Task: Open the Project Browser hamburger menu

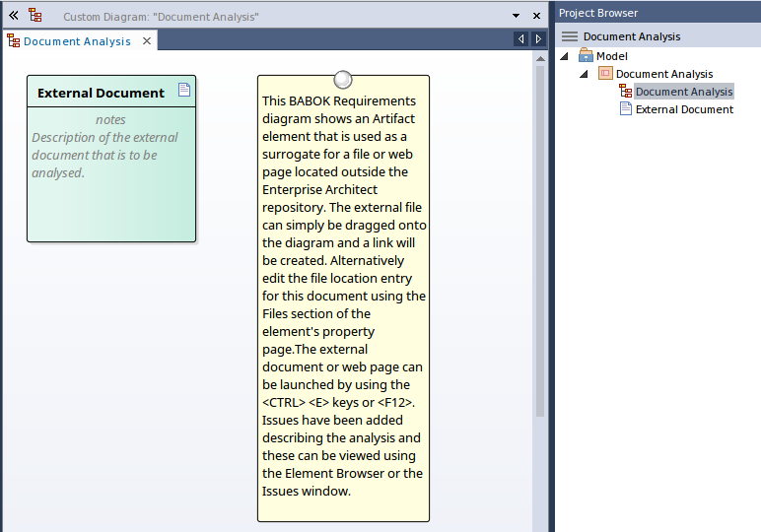Action: tap(569, 36)
